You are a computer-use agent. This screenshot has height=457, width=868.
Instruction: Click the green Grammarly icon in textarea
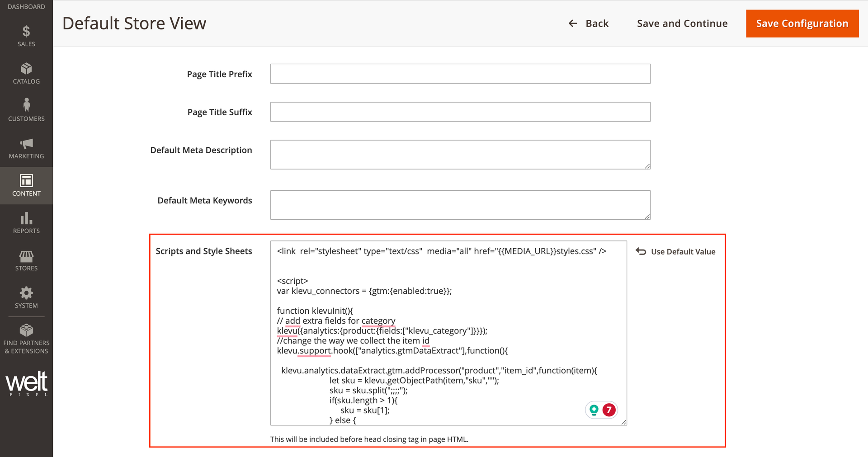[x=594, y=410]
